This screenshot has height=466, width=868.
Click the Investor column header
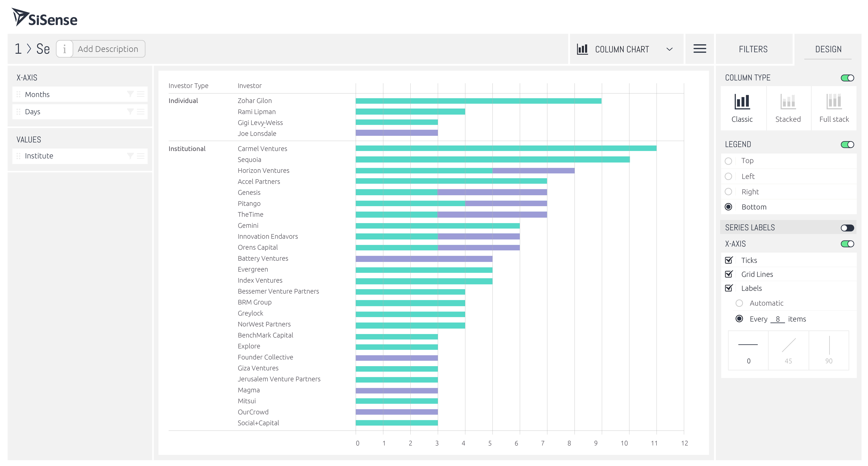pos(250,86)
